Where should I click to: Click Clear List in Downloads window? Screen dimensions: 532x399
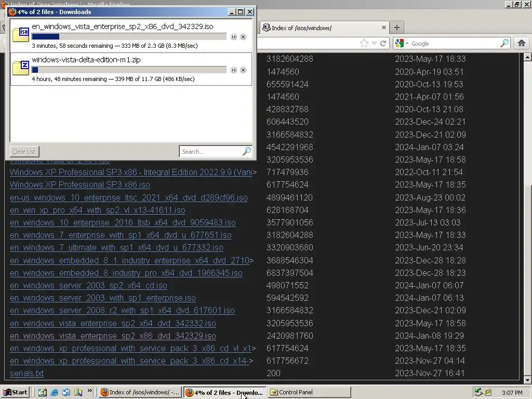pyautogui.click(x=24, y=152)
